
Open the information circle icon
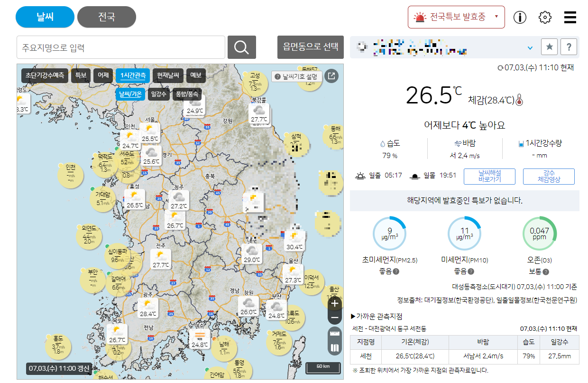520,18
